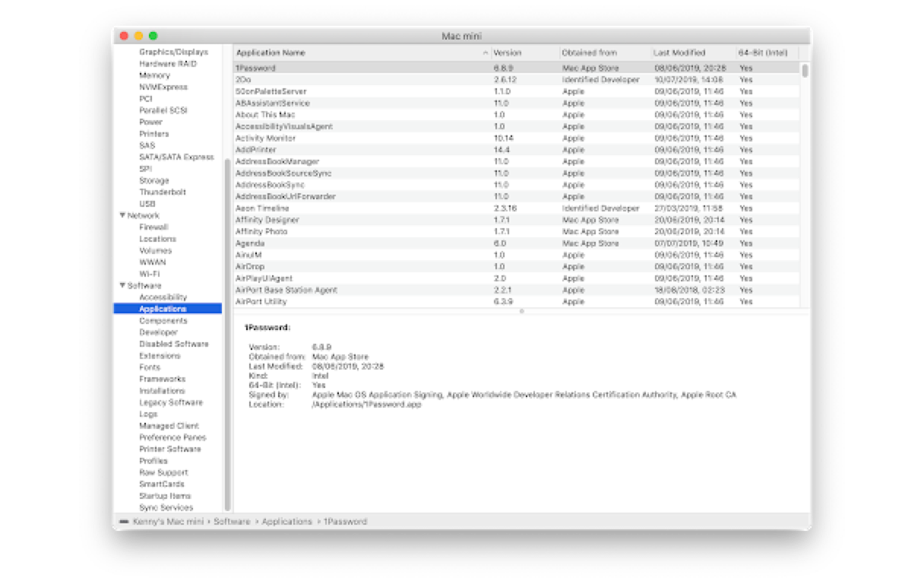The width and height of the screenshot is (924, 578).
Task: Select the Aeon Timeline row
Action: click(516, 208)
